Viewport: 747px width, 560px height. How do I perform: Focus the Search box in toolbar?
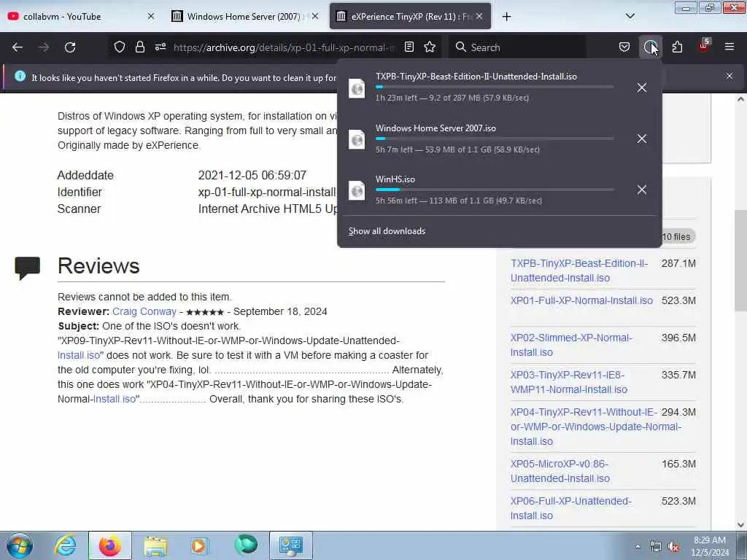[517, 47]
